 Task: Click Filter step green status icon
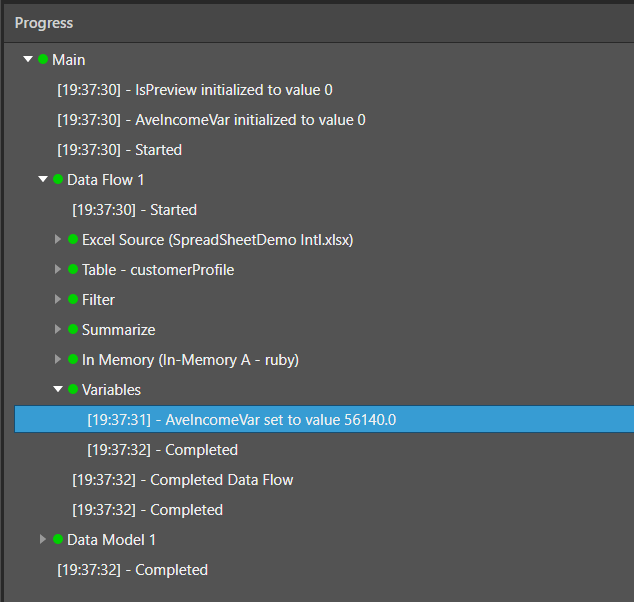click(x=73, y=300)
